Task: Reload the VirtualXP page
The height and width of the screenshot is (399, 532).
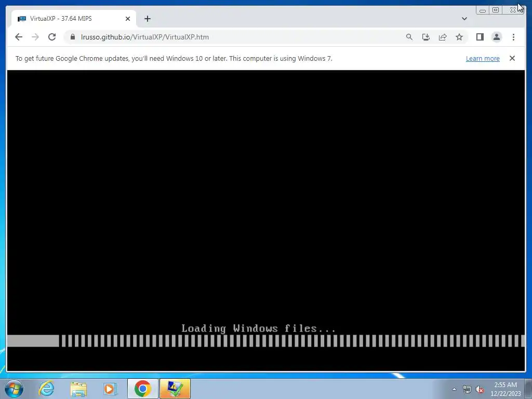Action: point(52,37)
